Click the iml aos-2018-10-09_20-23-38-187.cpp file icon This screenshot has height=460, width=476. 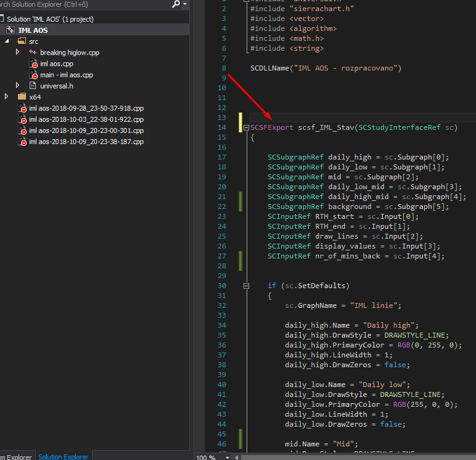[22, 142]
